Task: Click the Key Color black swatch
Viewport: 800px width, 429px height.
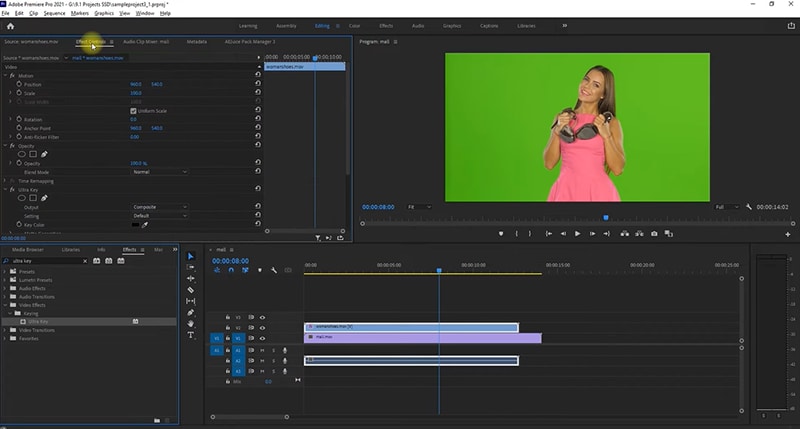Action: (135, 225)
